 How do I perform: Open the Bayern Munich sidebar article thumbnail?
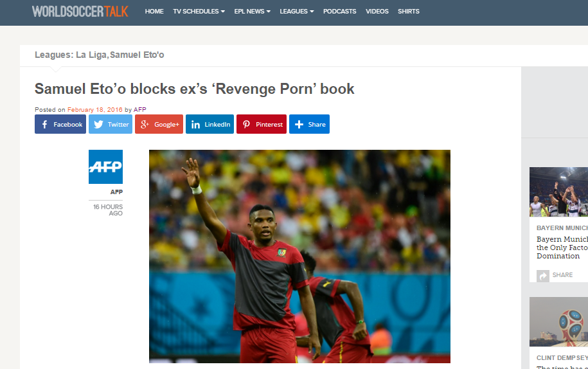point(558,192)
